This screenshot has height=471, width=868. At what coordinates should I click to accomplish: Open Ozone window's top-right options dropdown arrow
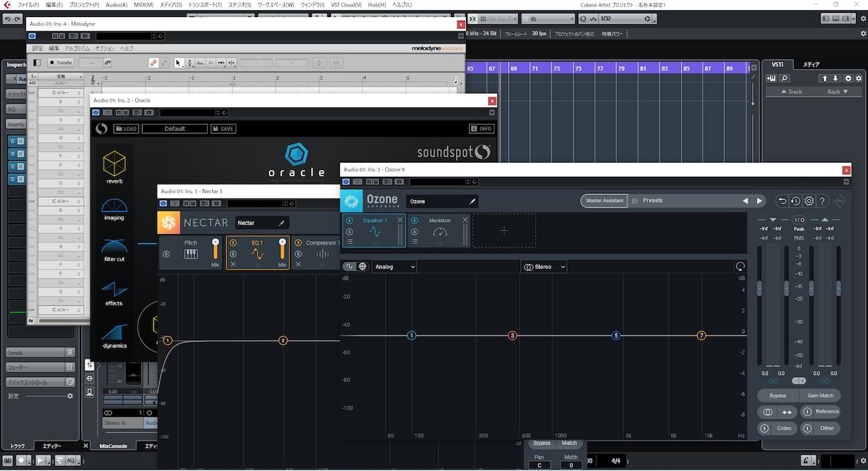tap(847, 181)
